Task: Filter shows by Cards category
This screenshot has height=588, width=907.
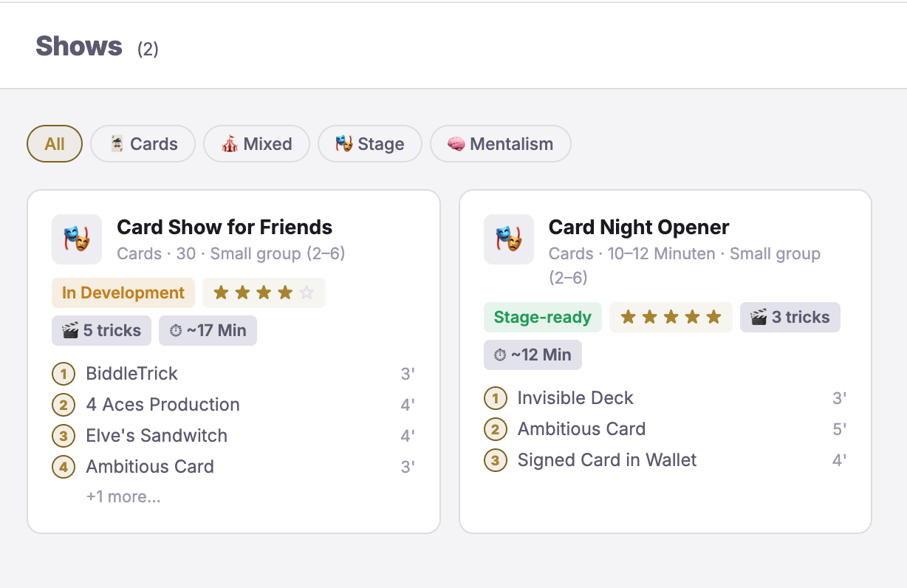Action: [143, 144]
